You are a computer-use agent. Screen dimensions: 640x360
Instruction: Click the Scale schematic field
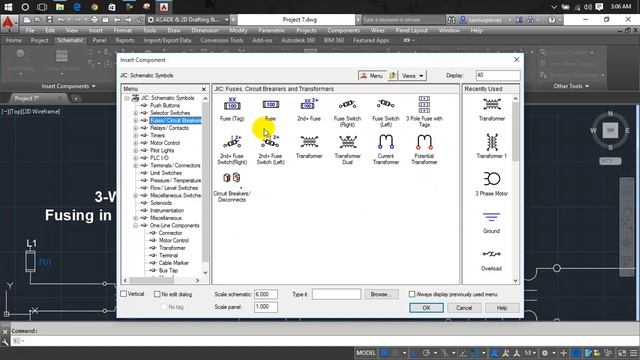tap(266, 294)
